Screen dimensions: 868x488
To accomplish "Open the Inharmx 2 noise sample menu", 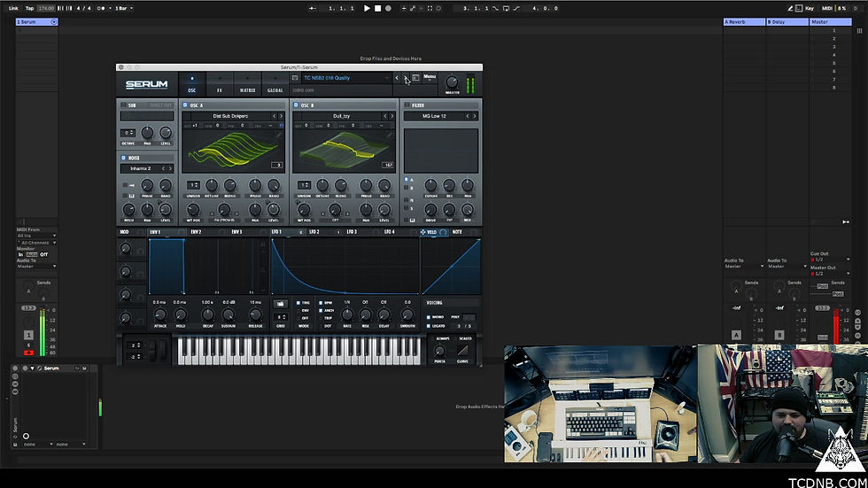I will tap(141, 168).
